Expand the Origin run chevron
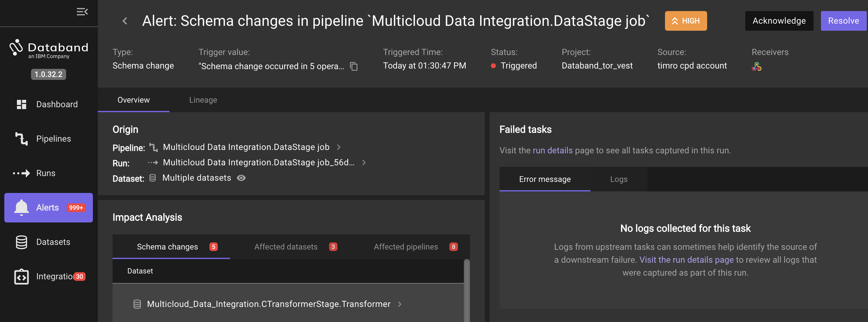This screenshot has height=322, width=868. point(364,163)
